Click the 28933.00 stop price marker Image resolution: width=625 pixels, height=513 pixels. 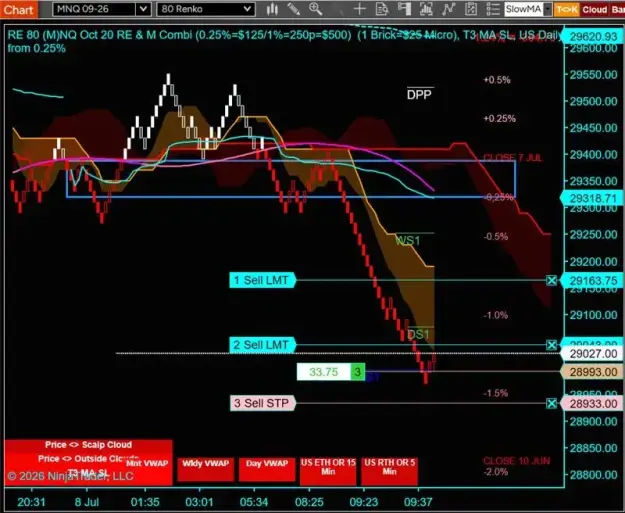tap(592, 404)
